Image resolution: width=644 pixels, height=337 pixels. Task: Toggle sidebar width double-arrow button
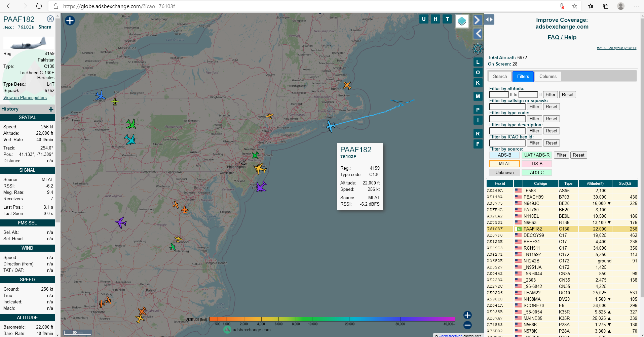click(489, 19)
